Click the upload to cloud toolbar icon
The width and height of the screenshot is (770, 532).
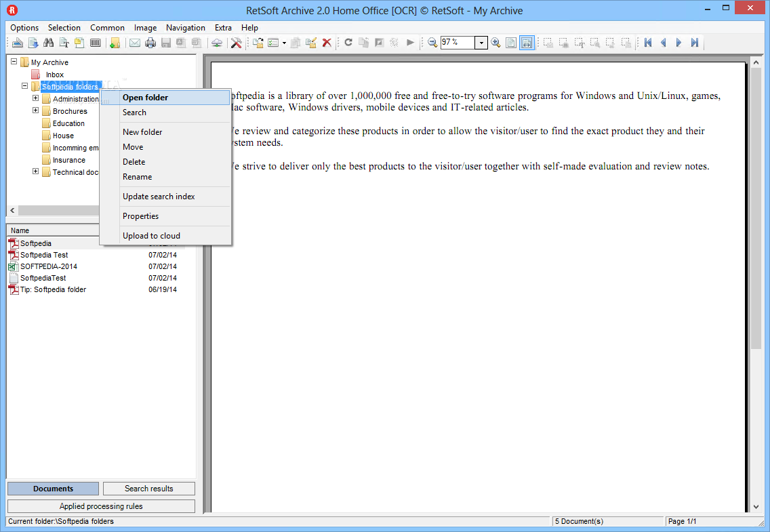pos(217,43)
